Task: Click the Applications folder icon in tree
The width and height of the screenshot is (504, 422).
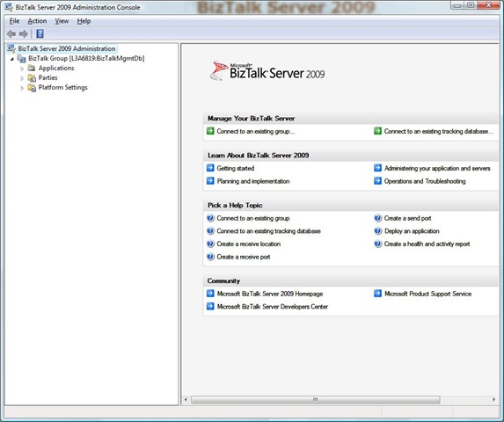Action: pos(32,68)
